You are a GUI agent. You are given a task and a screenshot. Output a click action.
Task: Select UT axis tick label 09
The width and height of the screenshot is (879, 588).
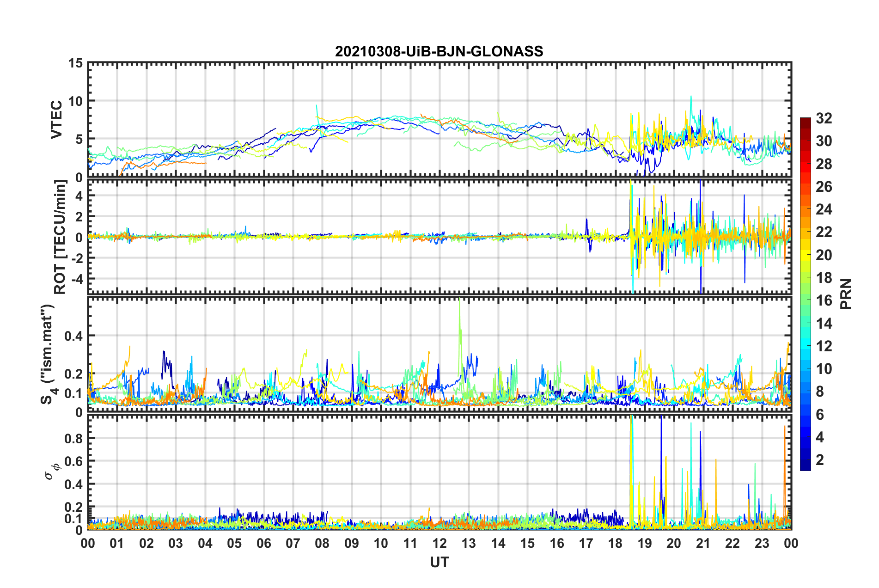(352, 543)
